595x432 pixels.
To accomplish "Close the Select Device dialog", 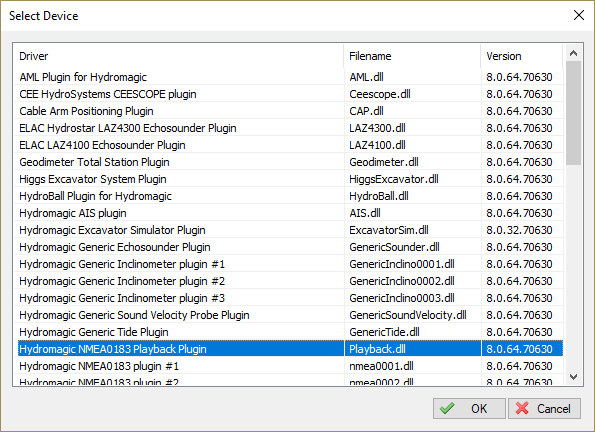I will [579, 15].
